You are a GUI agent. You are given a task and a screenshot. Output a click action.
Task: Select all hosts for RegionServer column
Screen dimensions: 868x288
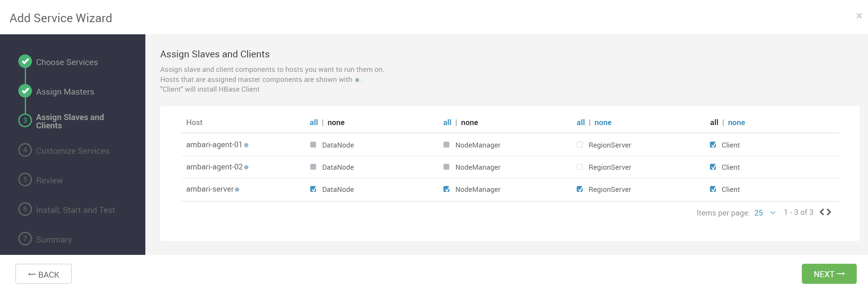[581, 123]
